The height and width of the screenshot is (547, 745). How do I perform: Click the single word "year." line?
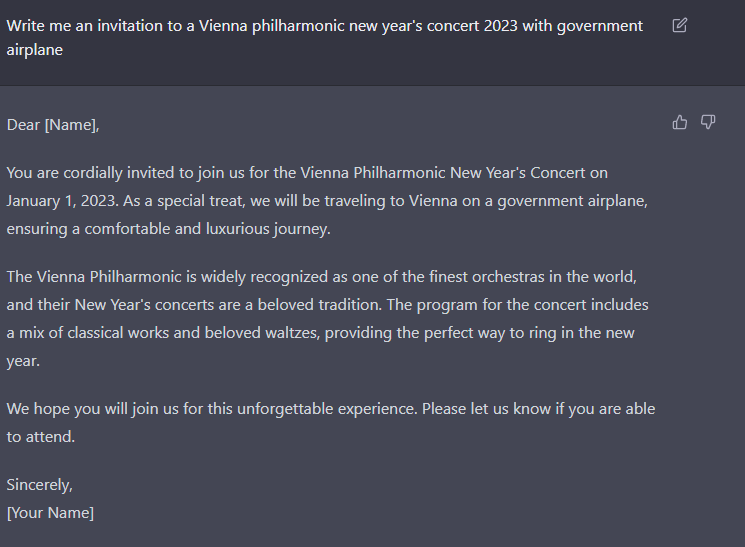tap(23, 360)
